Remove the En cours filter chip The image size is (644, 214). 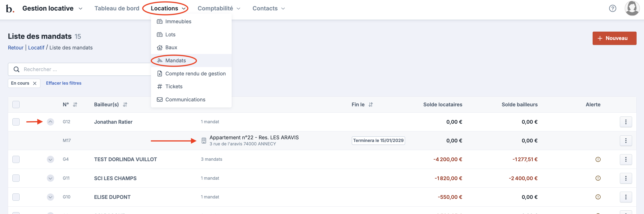coord(35,83)
